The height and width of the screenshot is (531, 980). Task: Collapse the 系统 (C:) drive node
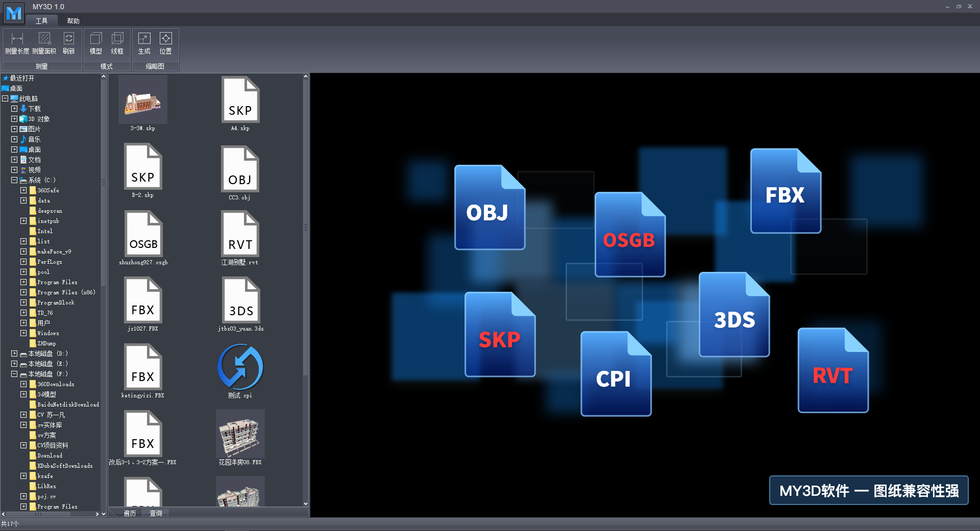14,180
